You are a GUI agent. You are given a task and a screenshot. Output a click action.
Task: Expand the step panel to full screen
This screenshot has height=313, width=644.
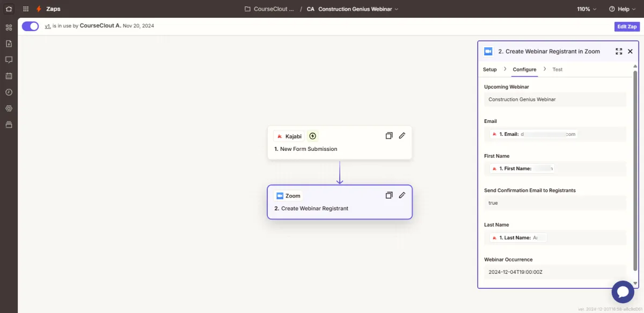point(619,52)
